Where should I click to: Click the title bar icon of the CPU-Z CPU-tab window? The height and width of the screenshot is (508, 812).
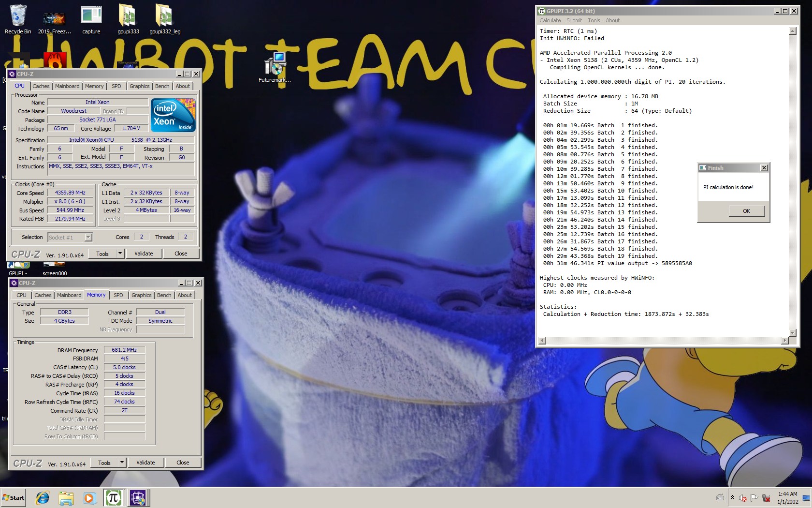click(12, 74)
